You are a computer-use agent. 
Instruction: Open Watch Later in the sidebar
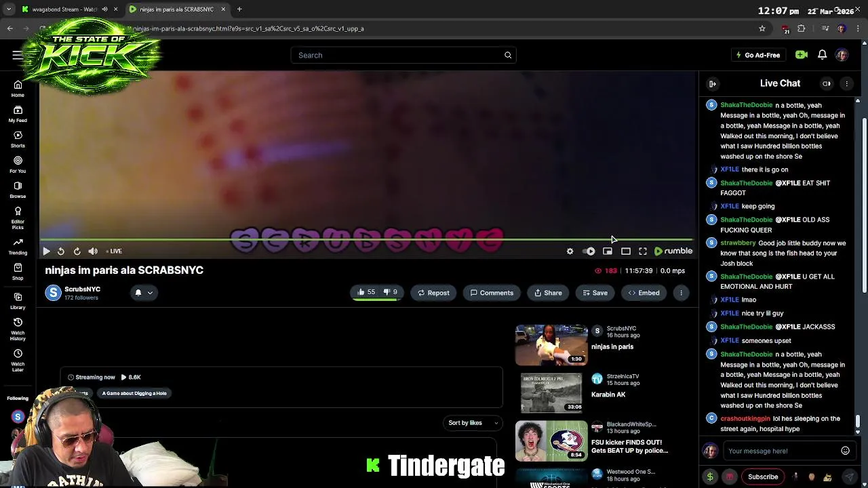(18, 360)
